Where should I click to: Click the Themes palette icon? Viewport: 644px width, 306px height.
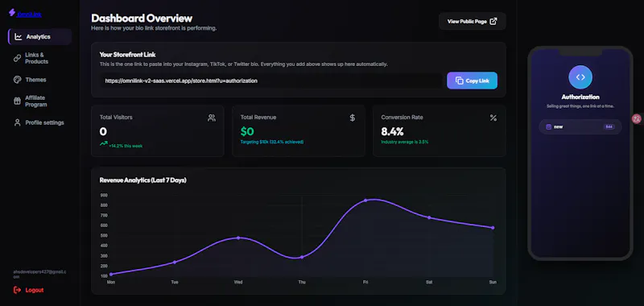coord(17,80)
